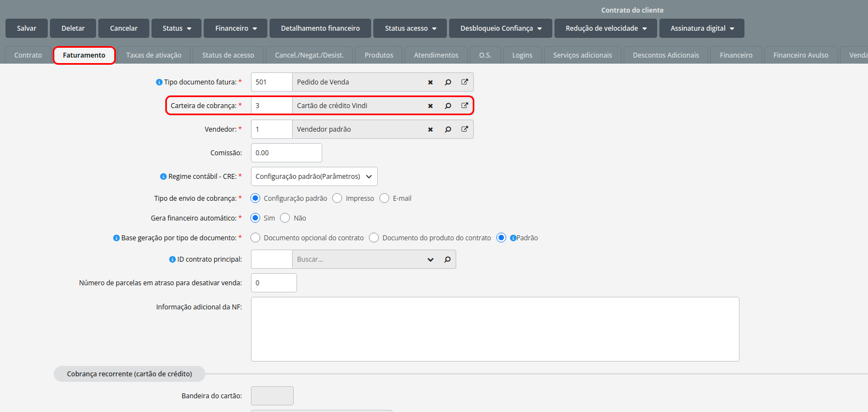Screen dimensions: 868x412
Task: Open Vendedor padrão record in new window
Action: tap(464, 129)
